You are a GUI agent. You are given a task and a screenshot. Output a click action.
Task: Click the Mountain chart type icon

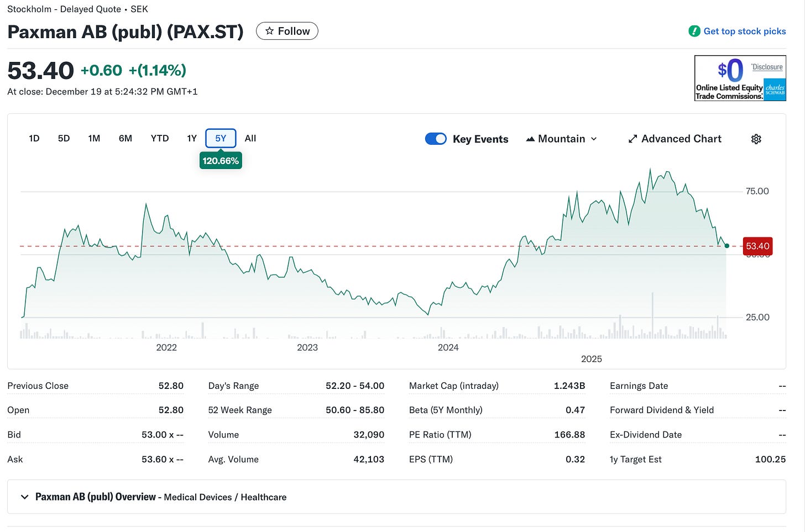(x=530, y=139)
